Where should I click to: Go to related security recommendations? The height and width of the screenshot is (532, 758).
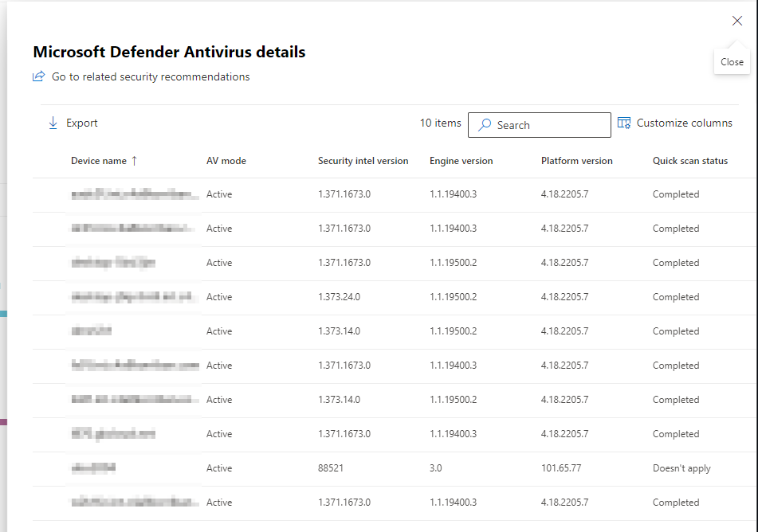(x=141, y=76)
